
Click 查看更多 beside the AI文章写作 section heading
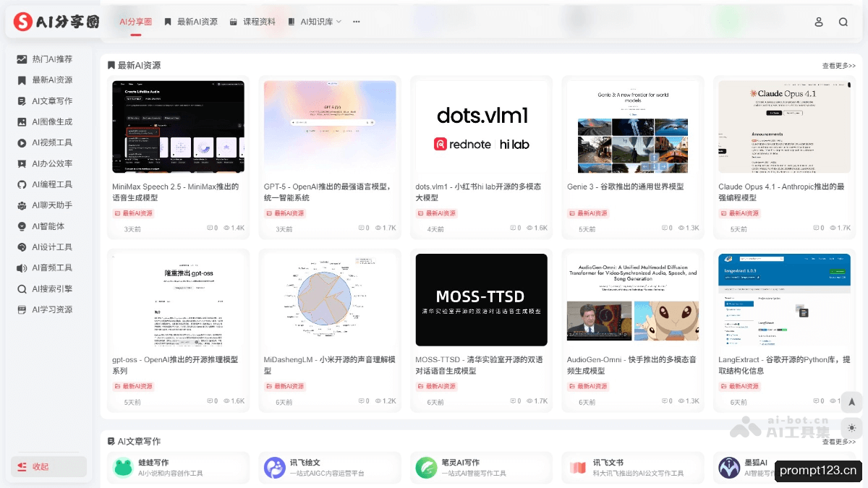tap(839, 442)
